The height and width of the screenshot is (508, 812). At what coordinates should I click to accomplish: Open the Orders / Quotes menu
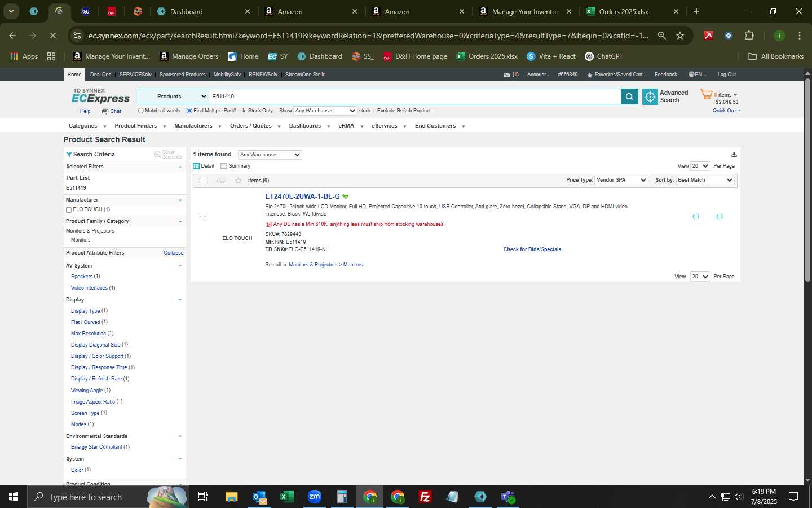coord(255,126)
